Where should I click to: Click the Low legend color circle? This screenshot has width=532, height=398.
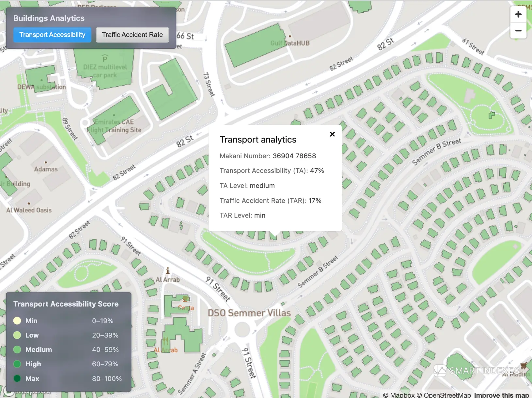tap(17, 335)
